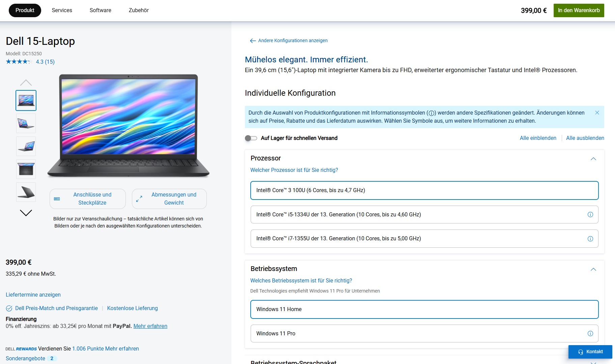Click the ports icon beside Anschlüsse und Steckplätze
Screen dimensions: 615x364
point(57,199)
